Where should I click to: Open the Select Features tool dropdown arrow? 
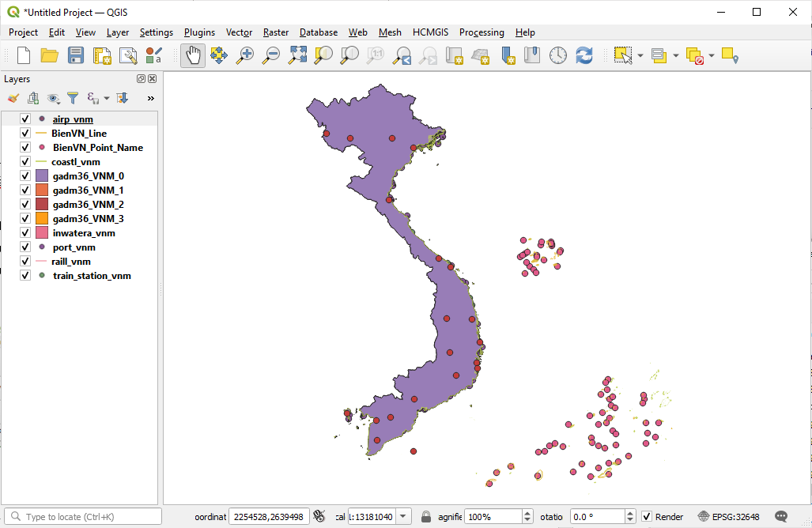(x=640, y=55)
